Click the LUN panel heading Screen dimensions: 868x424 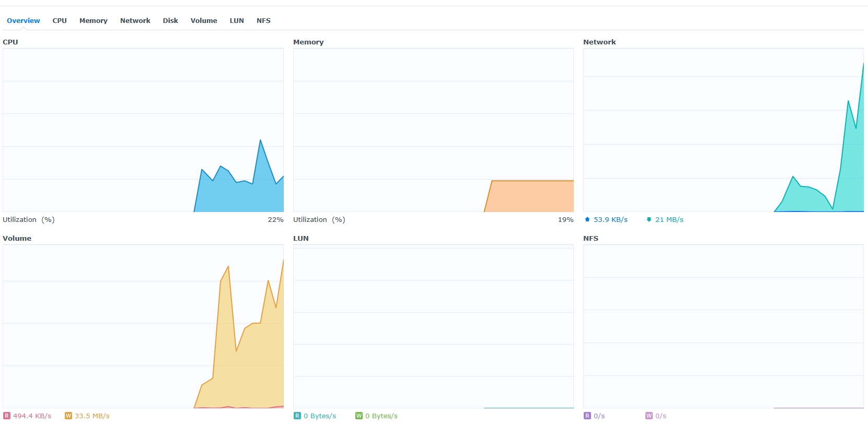301,239
